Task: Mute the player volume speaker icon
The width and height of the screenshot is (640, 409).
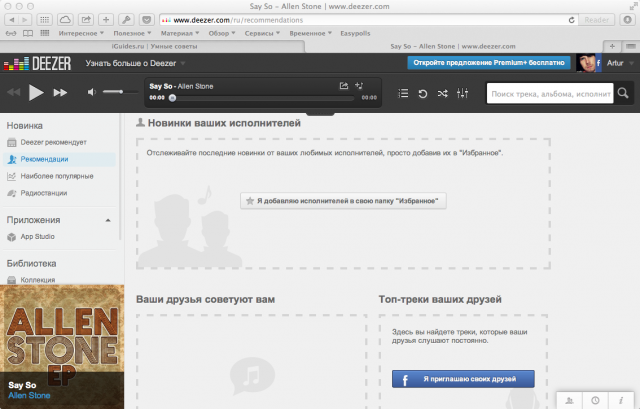Action: (x=91, y=92)
